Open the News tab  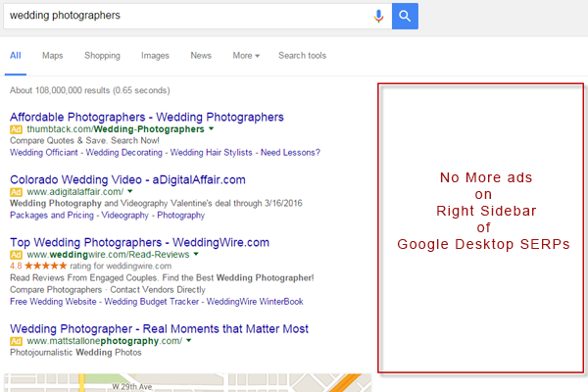click(x=201, y=56)
